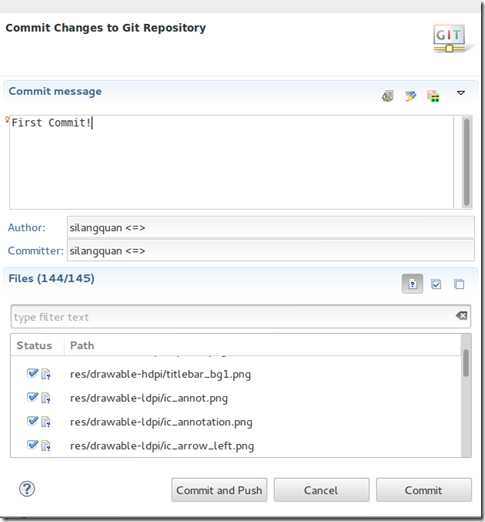485x522 pixels.
Task: Click the Commit and Push button
Action: [x=219, y=490]
